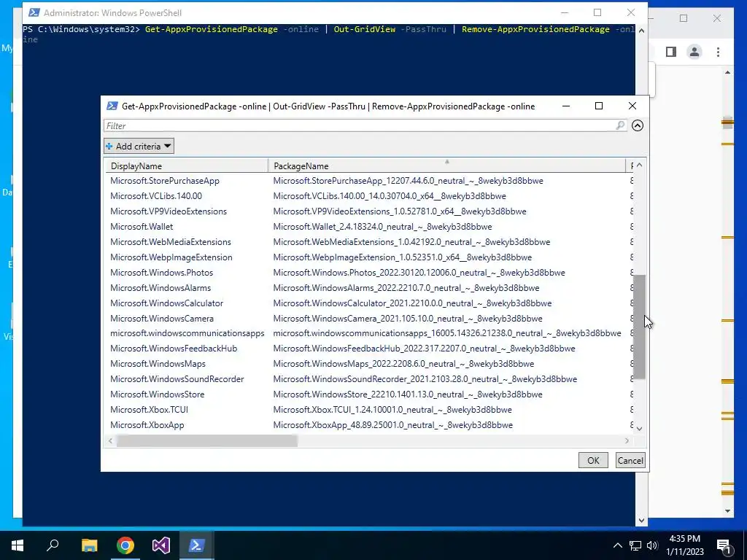This screenshot has width=747, height=560.
Task: Click the horizontal scroll right arrow
Action: pos(627,441)
